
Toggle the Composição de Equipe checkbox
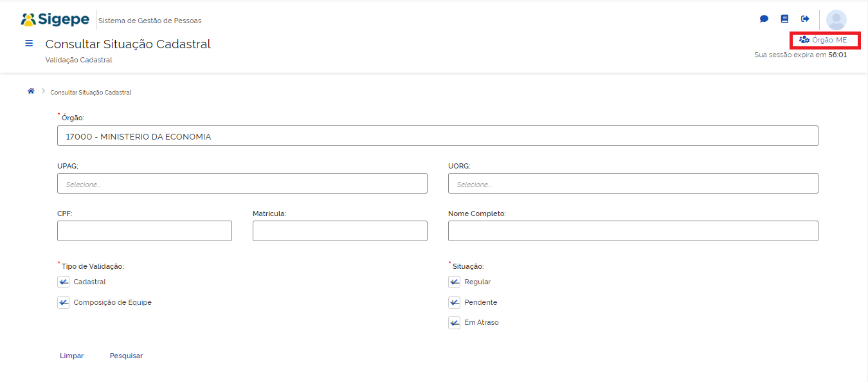tap(63, 302)
